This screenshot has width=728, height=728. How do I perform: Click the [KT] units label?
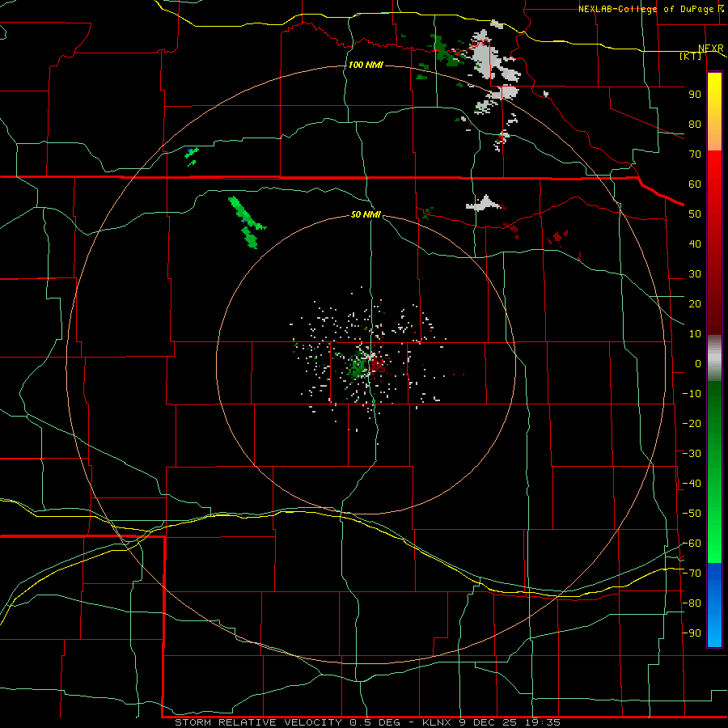691,56
